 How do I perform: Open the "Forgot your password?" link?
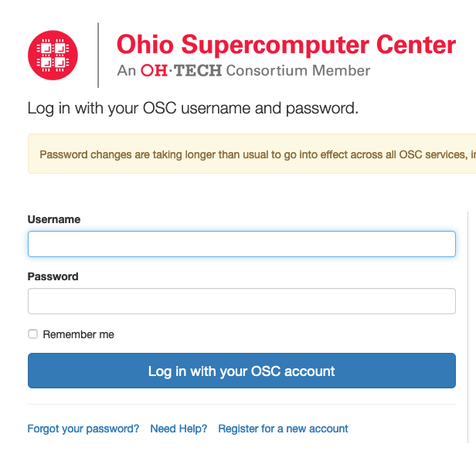(x=83, y=429)
